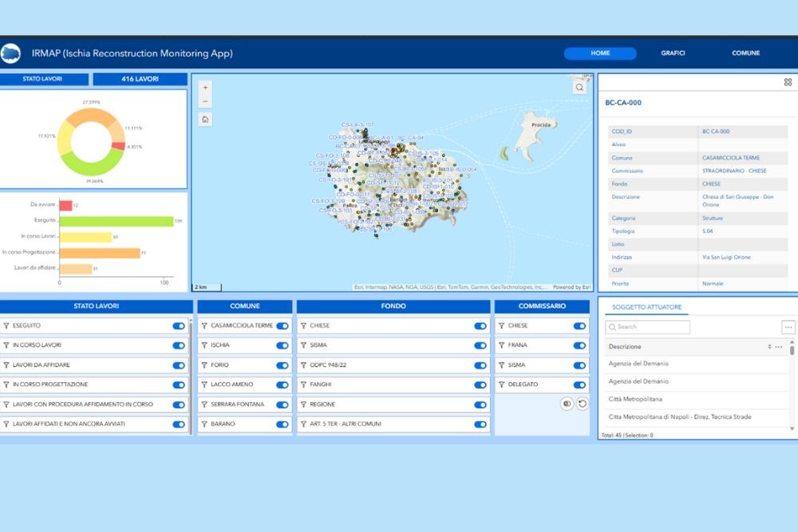Turn off the ISCHIA comune filter
This screenshot has height=532, width=798.
click(x=282, y=345)
